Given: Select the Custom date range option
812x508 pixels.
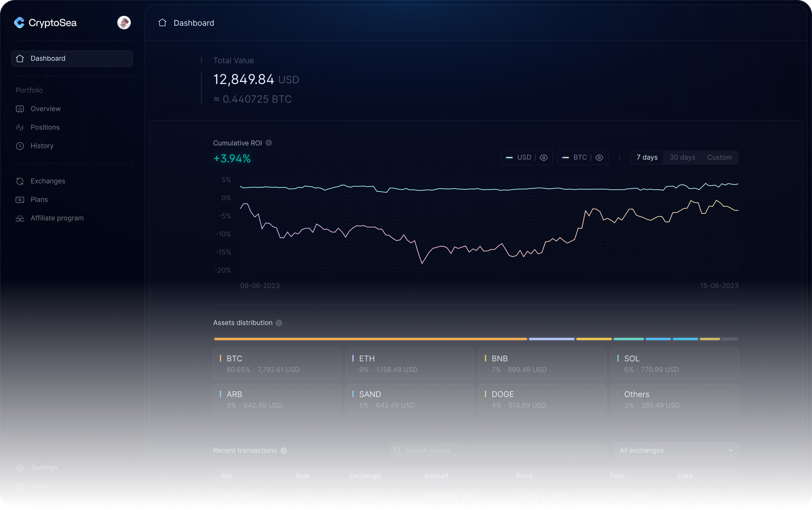Looking at the screenshot, I should click(719, 157).
